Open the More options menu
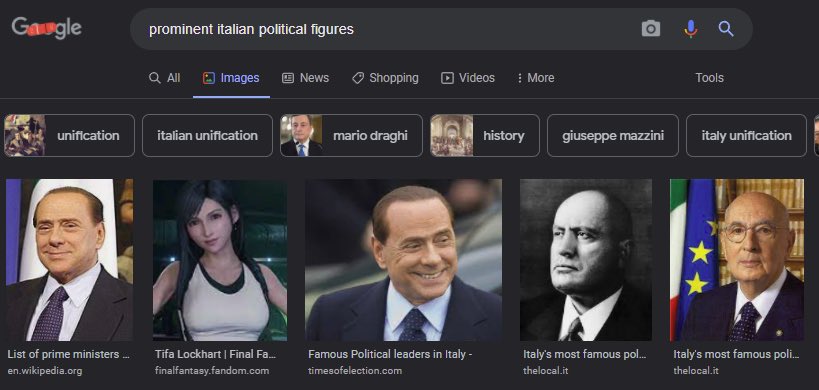 pyautogui.click(x=535, y=78)
